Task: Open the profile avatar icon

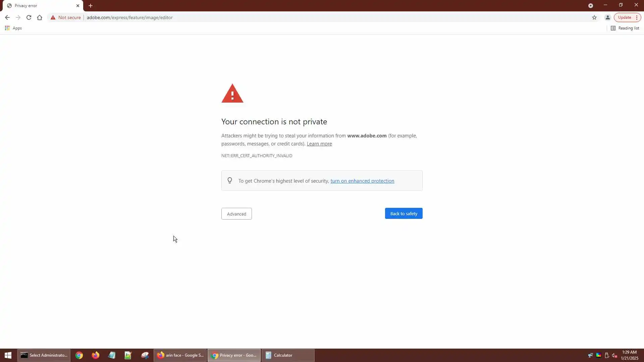Action: [607, 17]
